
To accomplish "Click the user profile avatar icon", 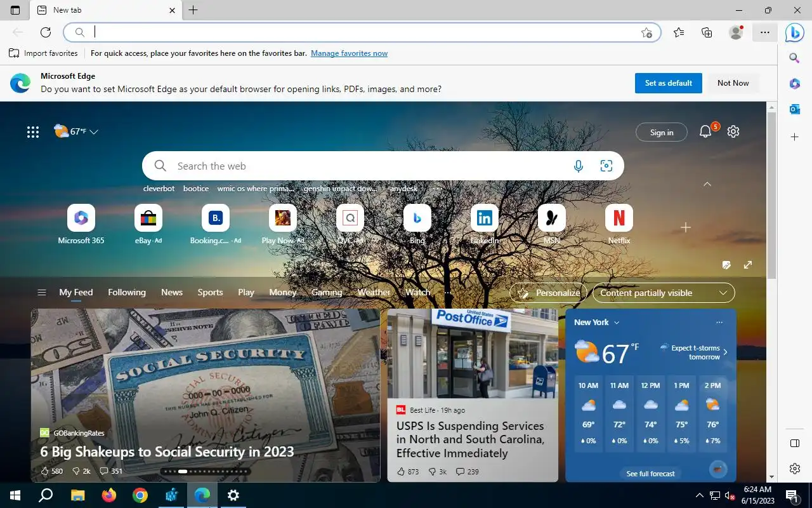I will click(736, 32).
